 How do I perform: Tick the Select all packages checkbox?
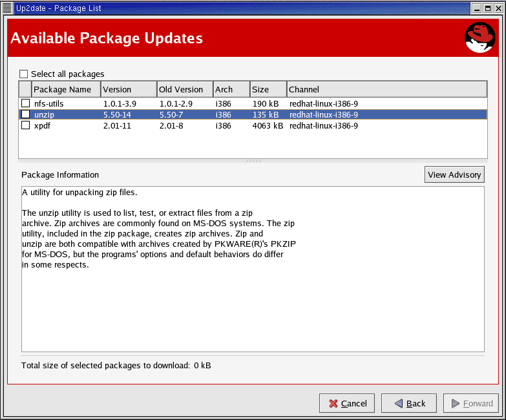pos(23,74)
